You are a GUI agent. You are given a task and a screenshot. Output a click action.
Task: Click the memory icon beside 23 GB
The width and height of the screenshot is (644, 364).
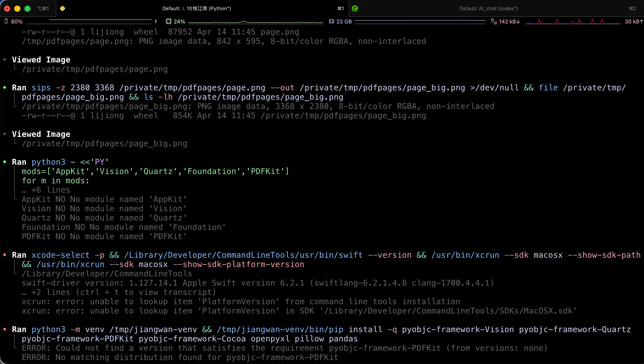tap(331, 21)
